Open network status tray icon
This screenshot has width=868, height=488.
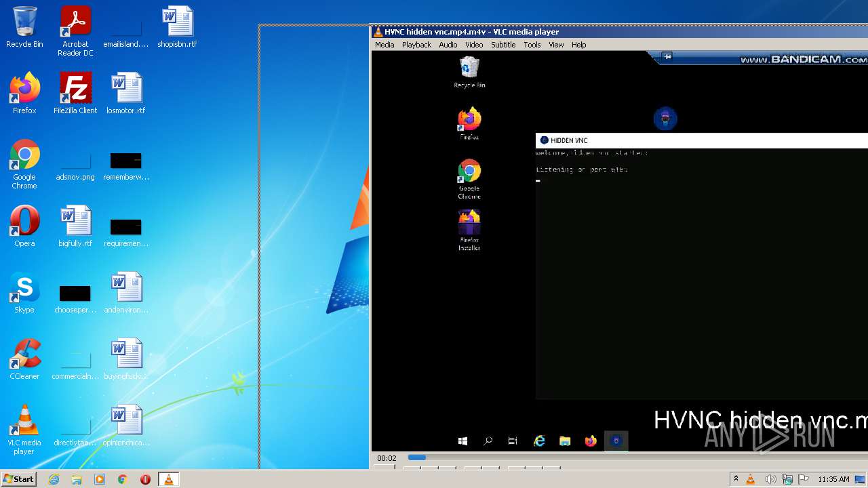pyautogui.click(x=787, y=479)
